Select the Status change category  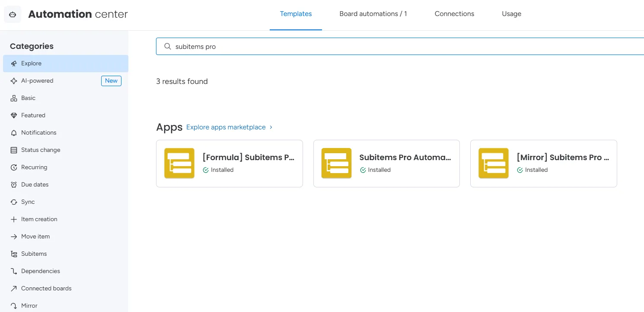(41, 150)
